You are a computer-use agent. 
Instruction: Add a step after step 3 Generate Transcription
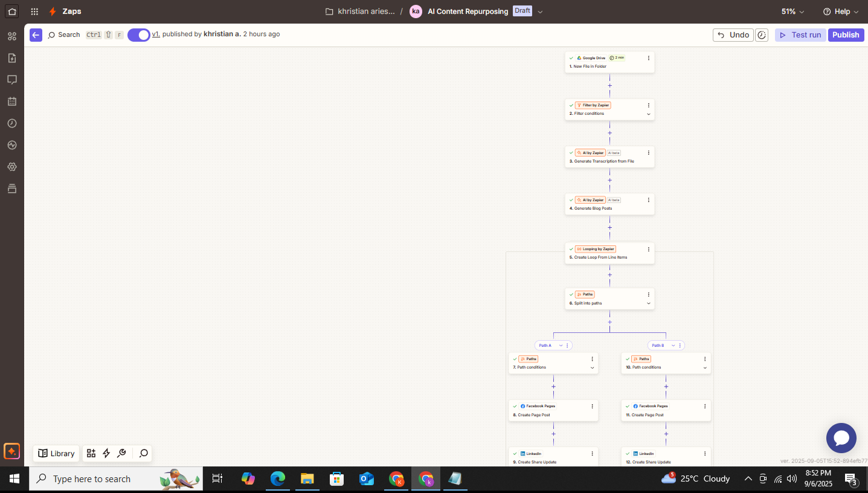point(609,180)
